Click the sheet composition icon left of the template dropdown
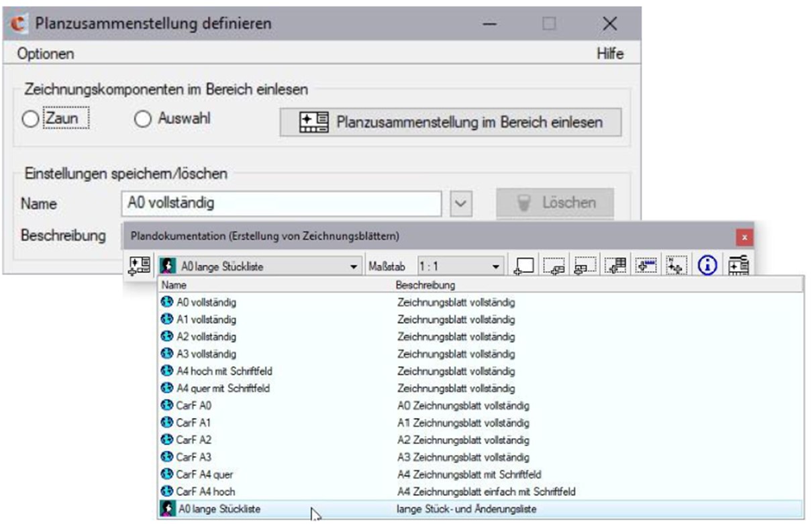Screen dimensions: 812x524 (139, 266)
